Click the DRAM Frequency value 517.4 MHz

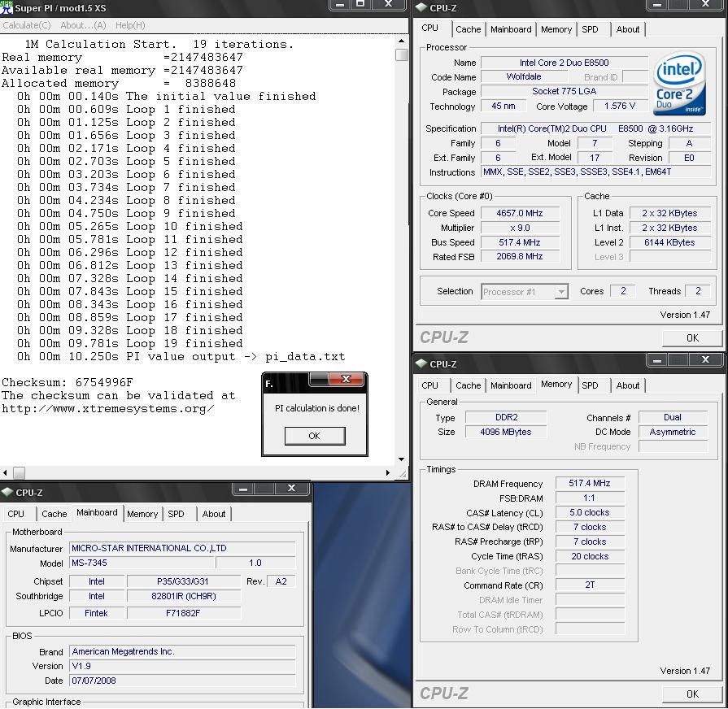coord(590,483)
